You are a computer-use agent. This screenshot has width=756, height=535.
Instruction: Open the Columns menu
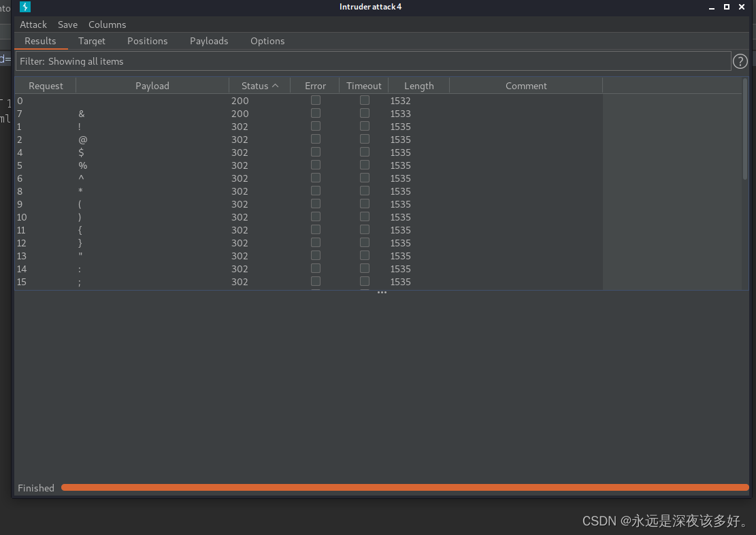107,25
